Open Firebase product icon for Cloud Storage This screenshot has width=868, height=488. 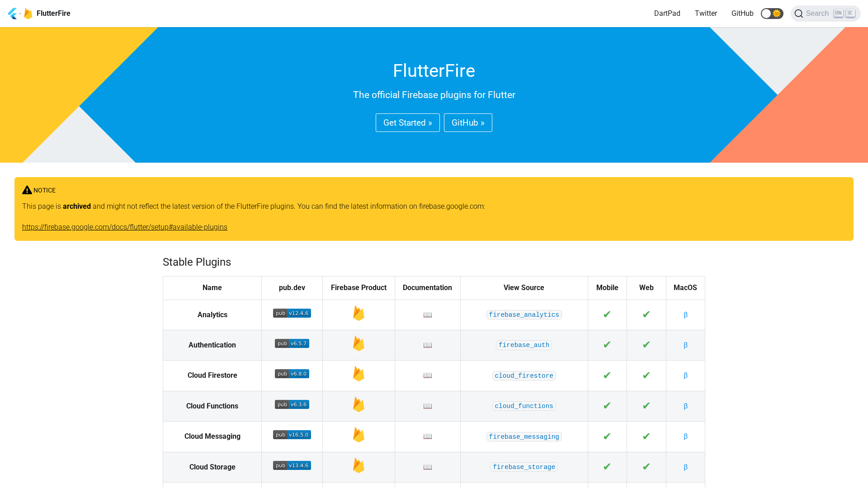click(x=359, y=465)
